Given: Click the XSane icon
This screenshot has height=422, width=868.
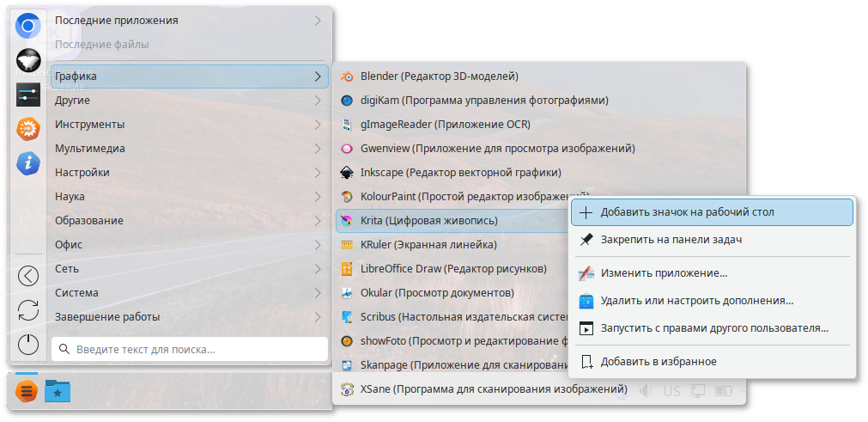Looking at the screenshot, I should (x=347, y=389).
